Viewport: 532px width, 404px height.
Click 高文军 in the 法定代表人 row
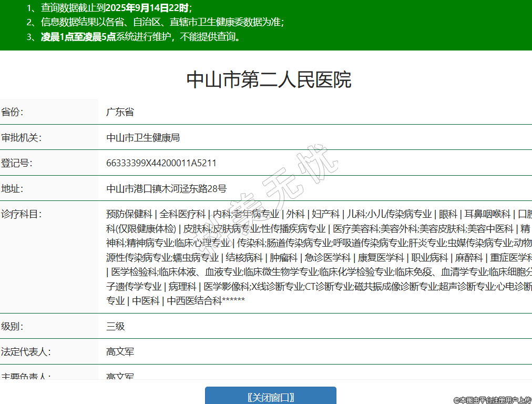[x=120, y=351]
